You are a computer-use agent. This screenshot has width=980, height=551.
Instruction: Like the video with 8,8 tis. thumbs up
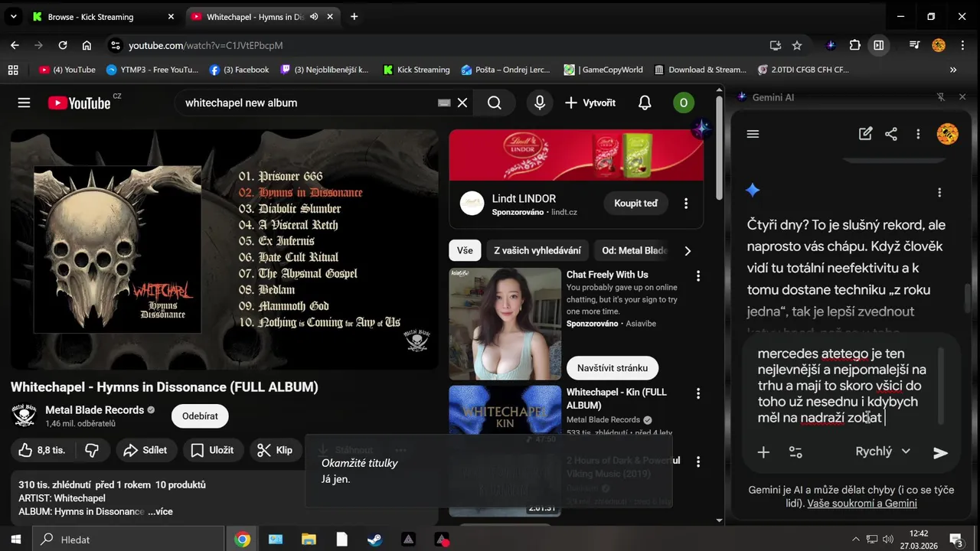tap(41, 450)
